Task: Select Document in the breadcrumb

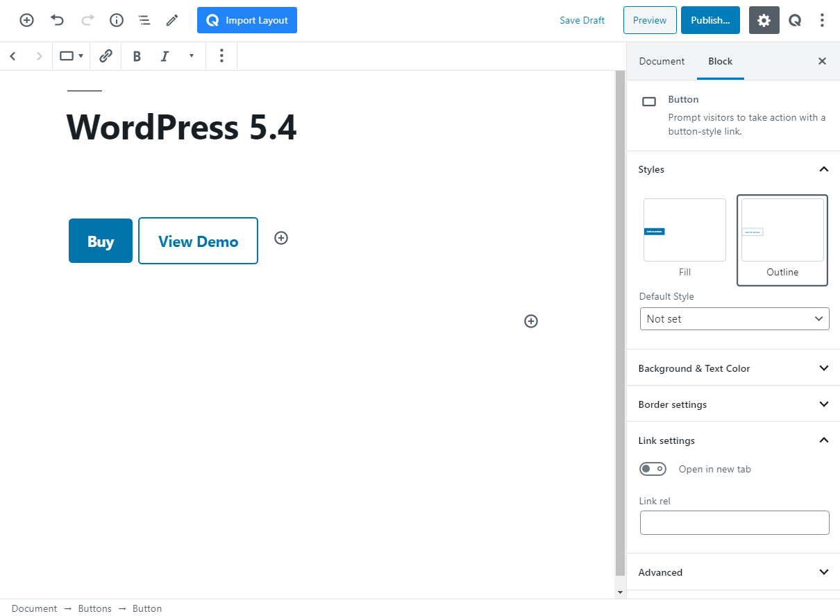Action: [34, 608]
